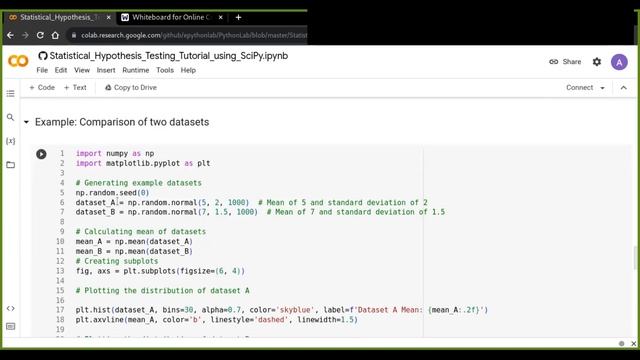This screenshot has height=360, width=640.
Task: Click the GitHub icon beside notebook title
Action: point(43,56)
